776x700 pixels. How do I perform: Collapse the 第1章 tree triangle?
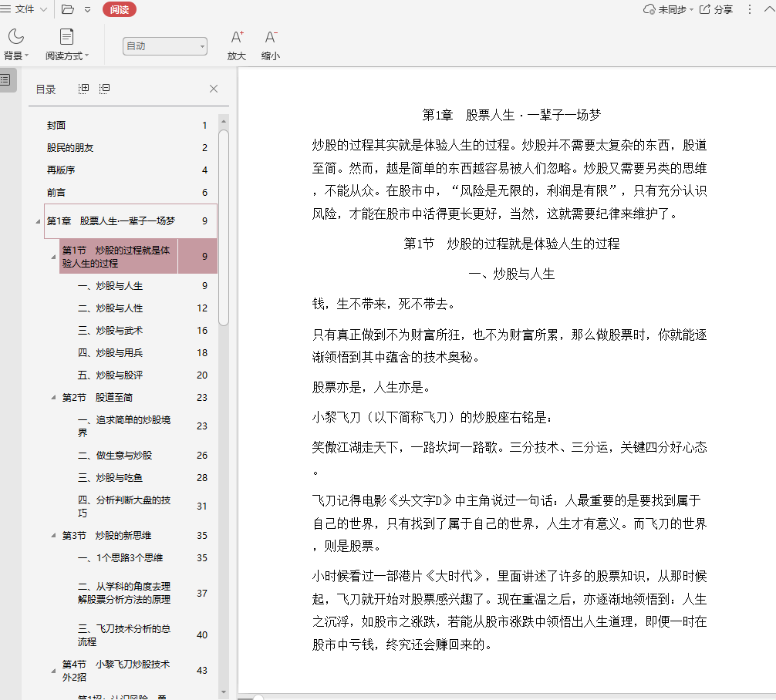tap(38, 221)
